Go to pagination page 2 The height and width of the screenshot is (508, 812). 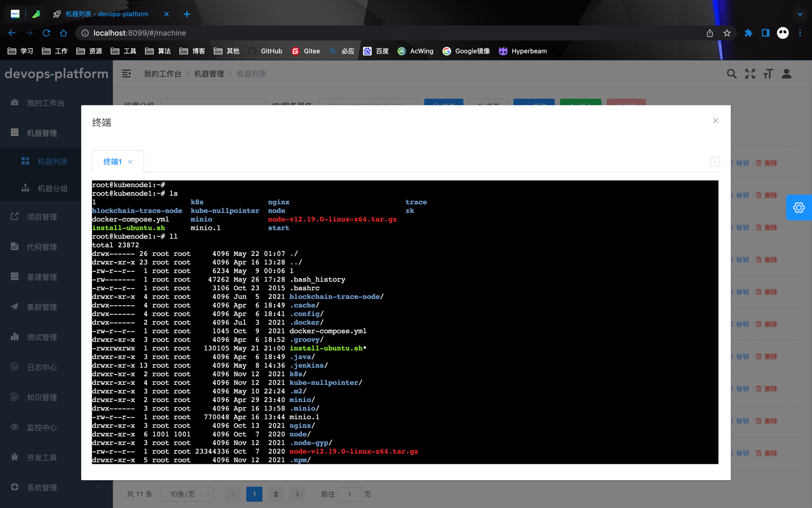pos(275,494)
